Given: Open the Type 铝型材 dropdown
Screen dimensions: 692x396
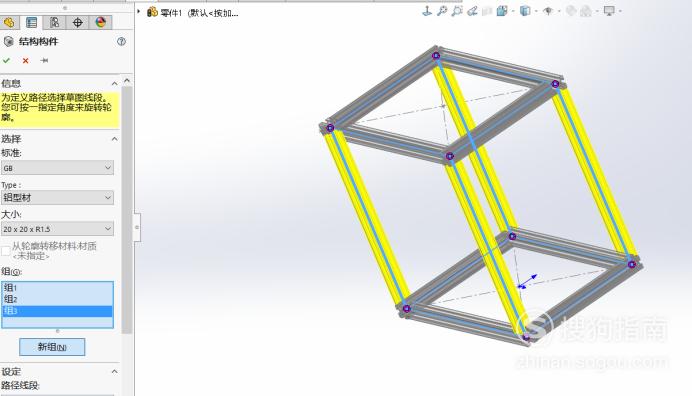Looking at the screenshot, I should [57, 197].
